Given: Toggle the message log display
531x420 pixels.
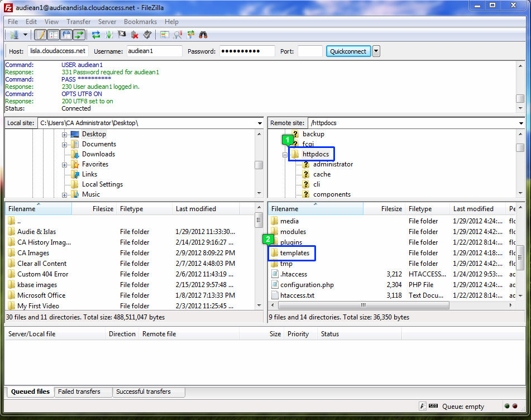Looking at the screenshot, I should point(41,35).
